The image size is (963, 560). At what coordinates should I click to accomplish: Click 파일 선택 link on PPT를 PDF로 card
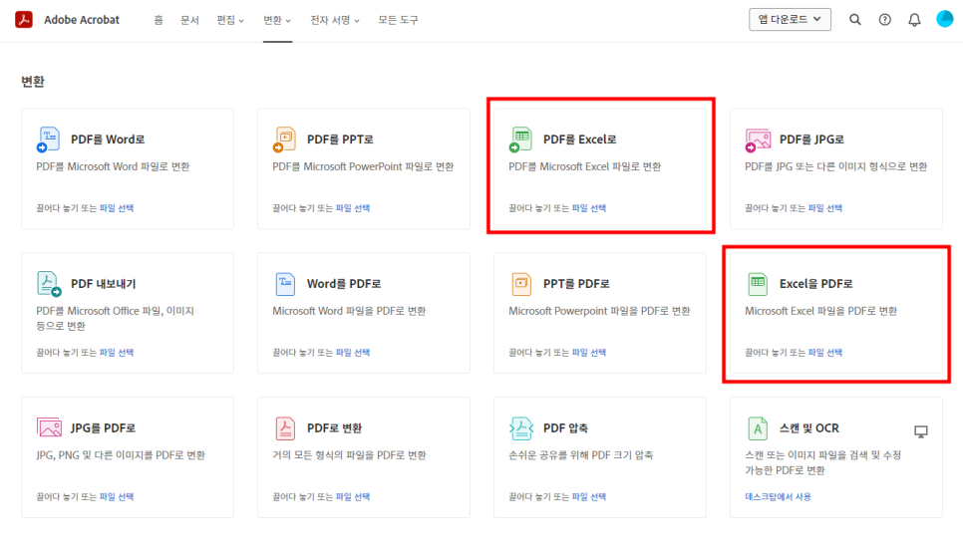[x=589, y=353]
